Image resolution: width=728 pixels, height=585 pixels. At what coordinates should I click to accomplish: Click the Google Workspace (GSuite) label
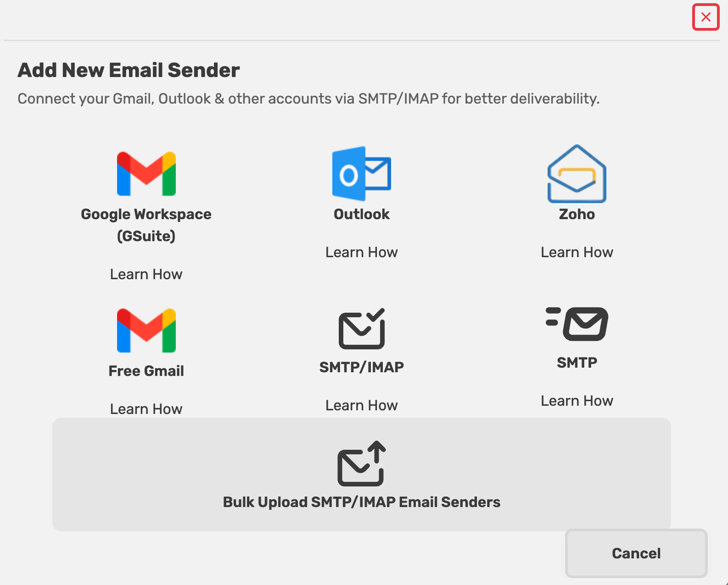146,225
